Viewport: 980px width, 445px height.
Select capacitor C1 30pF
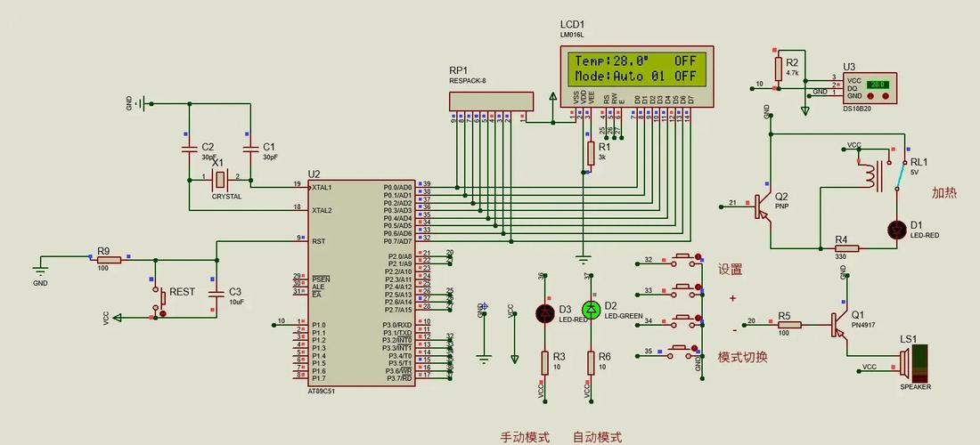tap(250, 150)
